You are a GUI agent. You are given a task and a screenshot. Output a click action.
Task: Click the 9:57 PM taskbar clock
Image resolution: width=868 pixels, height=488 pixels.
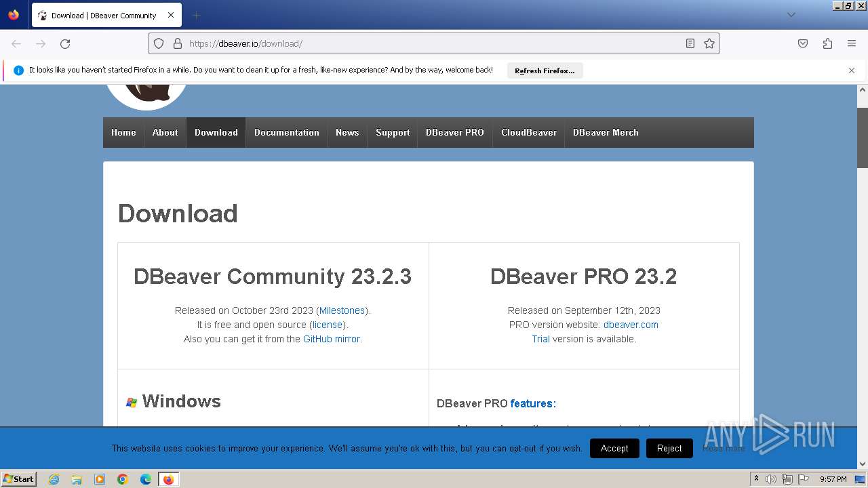coord(833,479)
